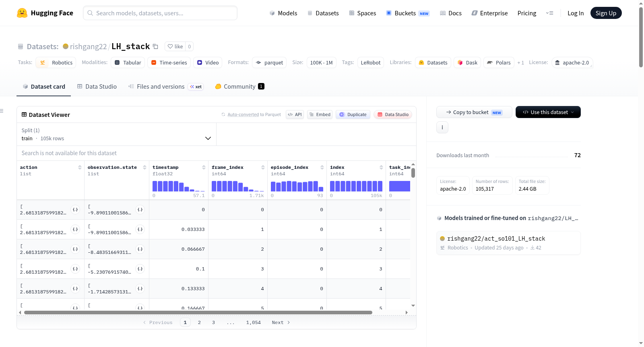Jump to last page 1,054
Viewport: 644px width, 347px height.
[x=254, y=322]
